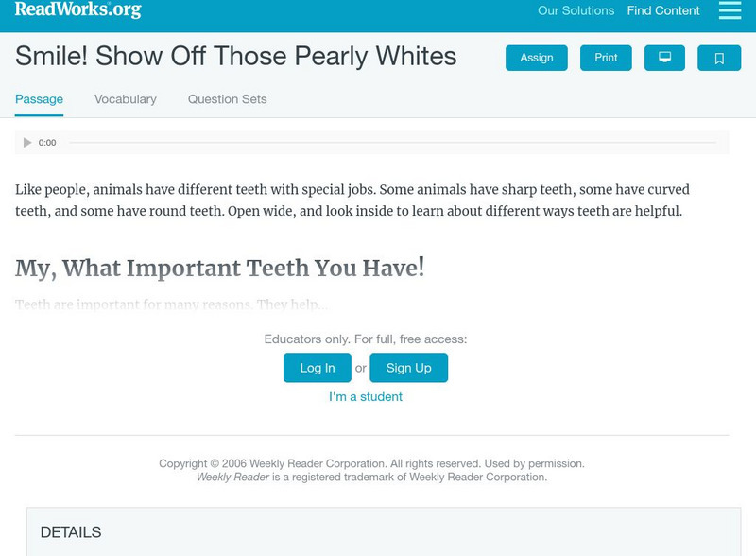Switch to the Vocabulary tab
Screen dimensions: 756x556
[126, 99]
